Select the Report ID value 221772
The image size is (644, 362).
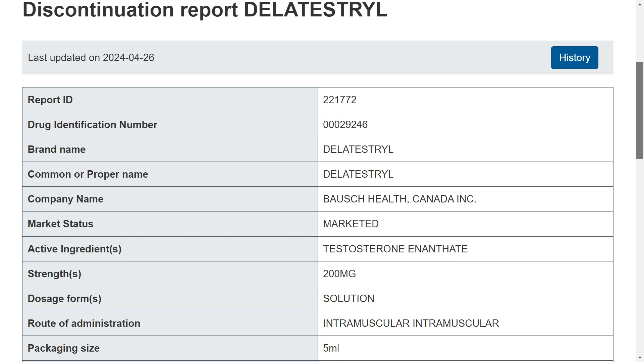coord(339,100)
